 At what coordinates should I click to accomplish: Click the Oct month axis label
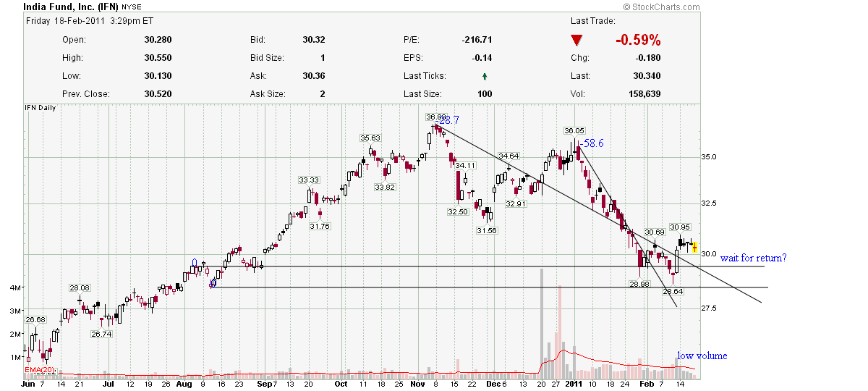pyautogui.click(x=340, y=384)
